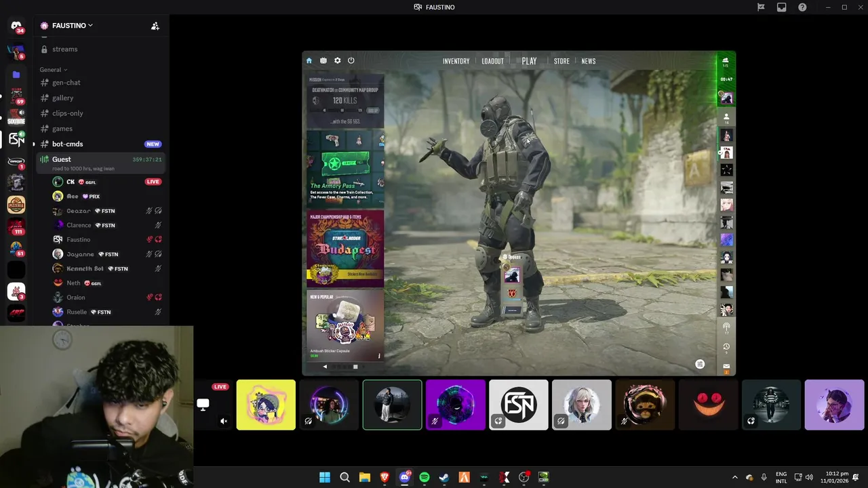Open the Discord inbox icon in title bar
This screenshot has width=868, height=488.
[782, 7]
